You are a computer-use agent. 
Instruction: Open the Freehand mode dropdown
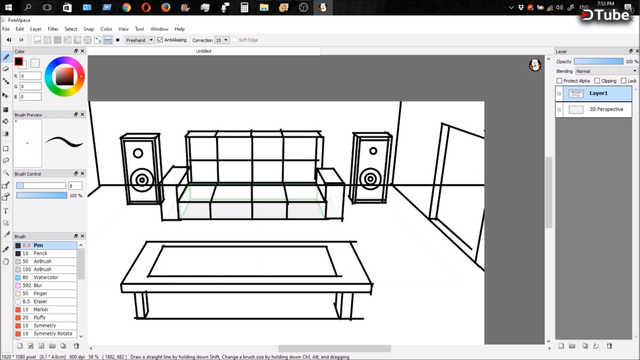140,40
